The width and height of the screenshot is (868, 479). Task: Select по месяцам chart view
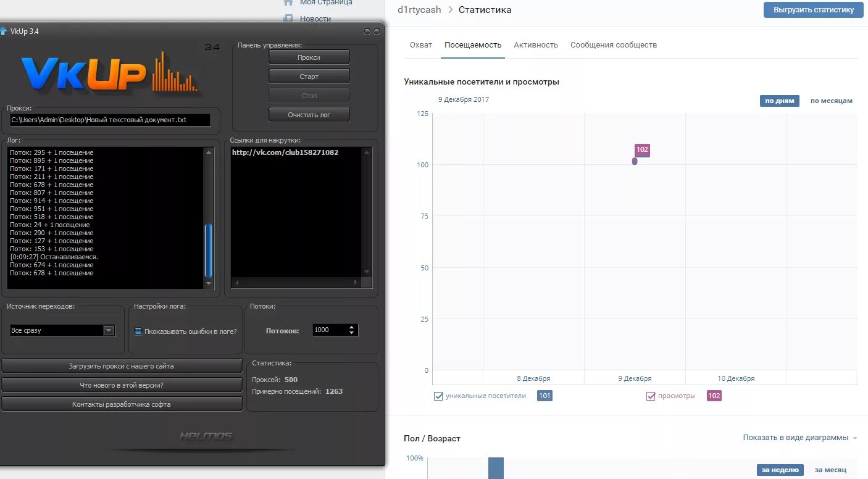point(832,101)
